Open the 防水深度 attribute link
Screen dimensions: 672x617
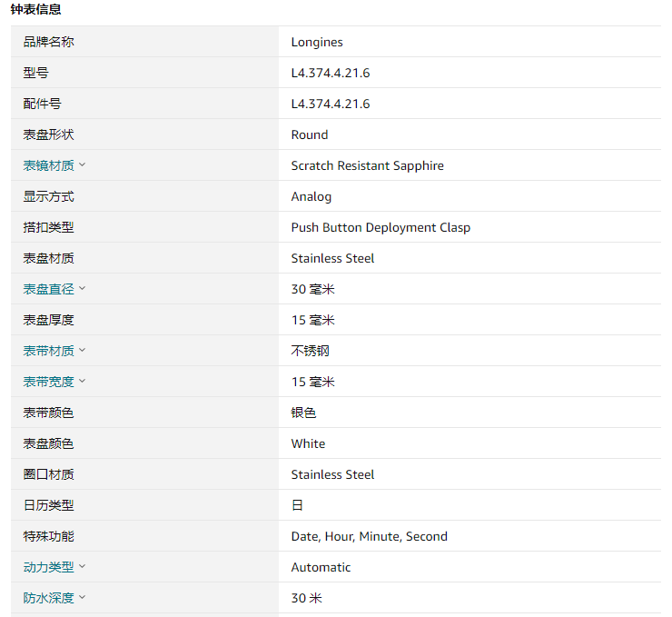(48, 598)
